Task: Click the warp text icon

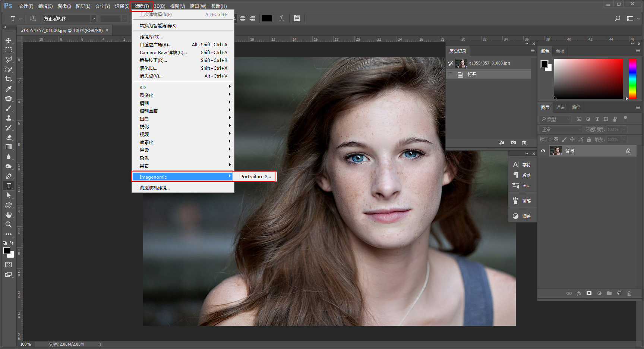Action: [282, 18]
